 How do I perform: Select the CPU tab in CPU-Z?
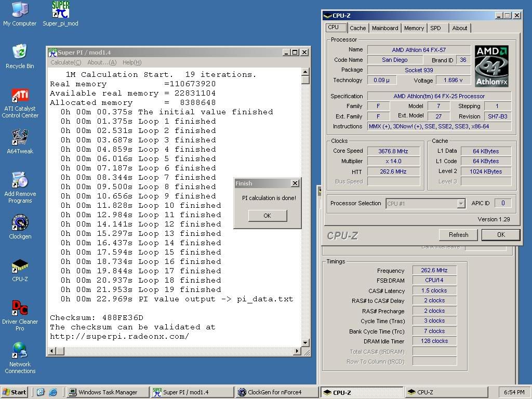[x=336, y=28]
